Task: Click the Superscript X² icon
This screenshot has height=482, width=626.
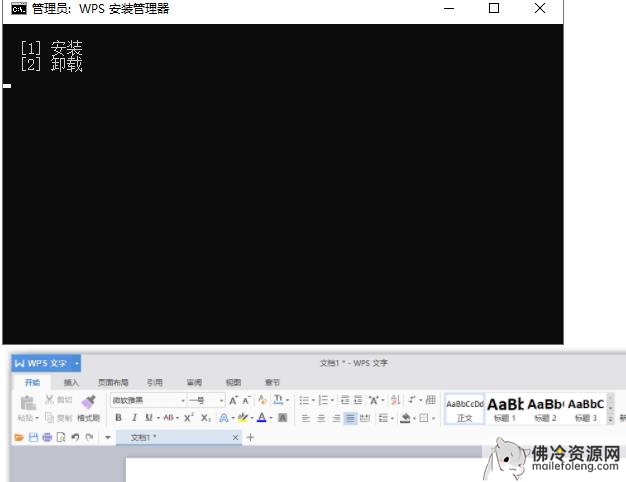Action: (x=188, y=418)
